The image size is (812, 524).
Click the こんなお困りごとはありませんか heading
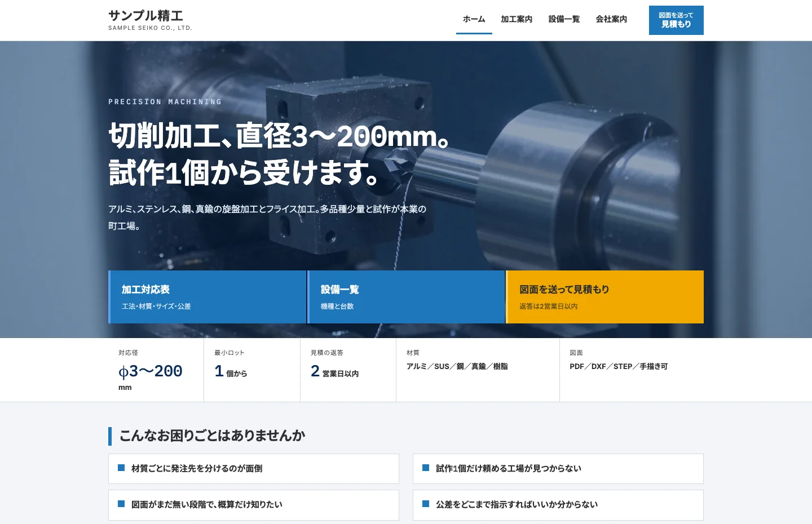point(212,436)
